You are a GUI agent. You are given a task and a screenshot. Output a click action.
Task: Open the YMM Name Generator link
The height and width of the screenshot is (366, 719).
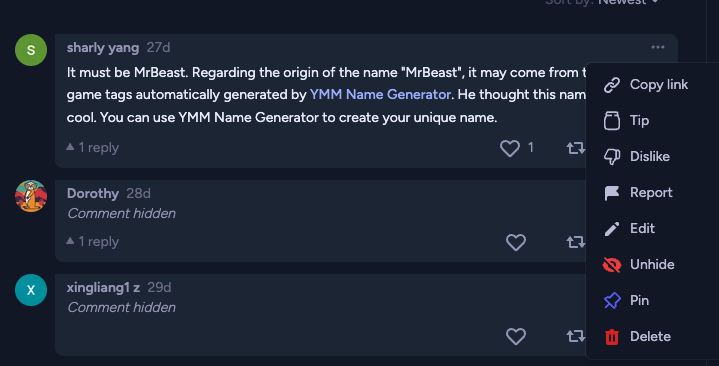[x=381, y=94]
